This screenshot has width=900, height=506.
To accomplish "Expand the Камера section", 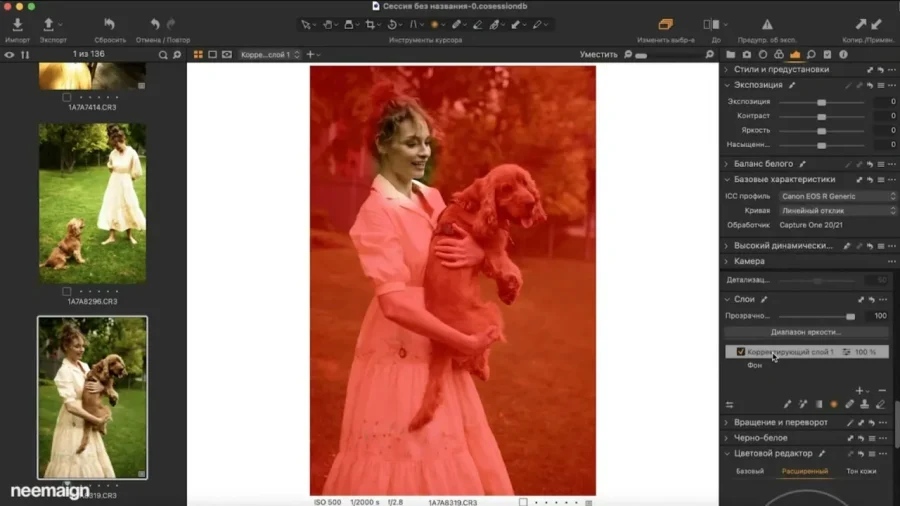I will coord(727,261).
